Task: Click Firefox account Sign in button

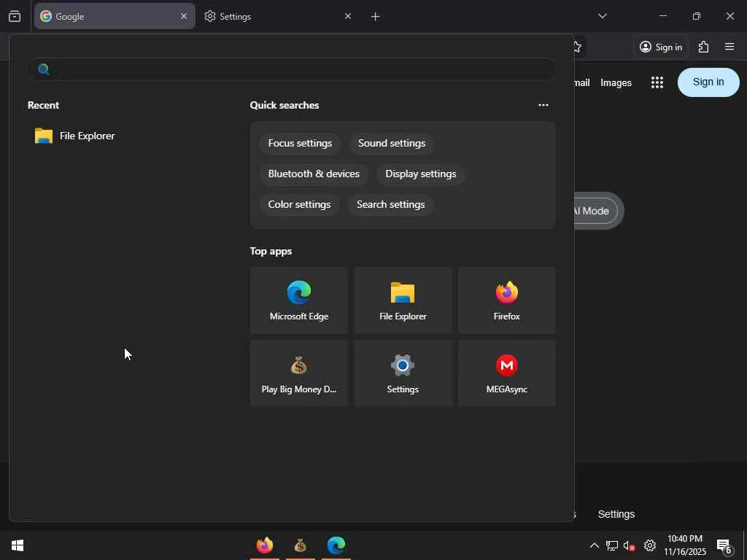Action: 661,47
